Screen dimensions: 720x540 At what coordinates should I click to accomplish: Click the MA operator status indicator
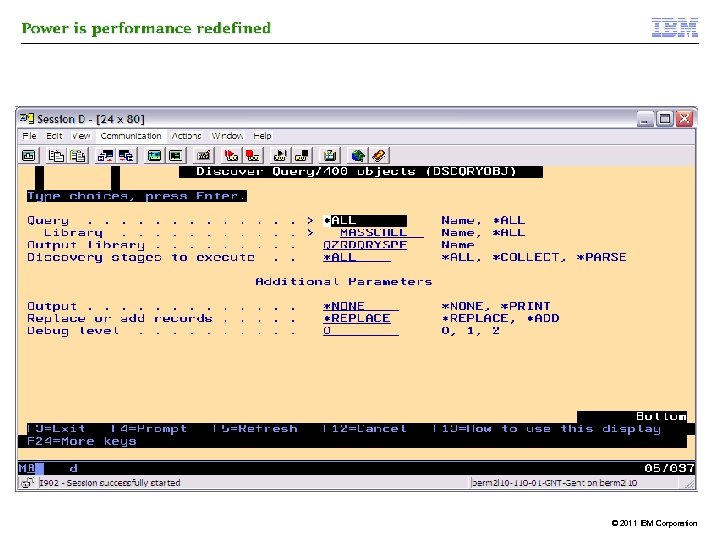[27, 468]
